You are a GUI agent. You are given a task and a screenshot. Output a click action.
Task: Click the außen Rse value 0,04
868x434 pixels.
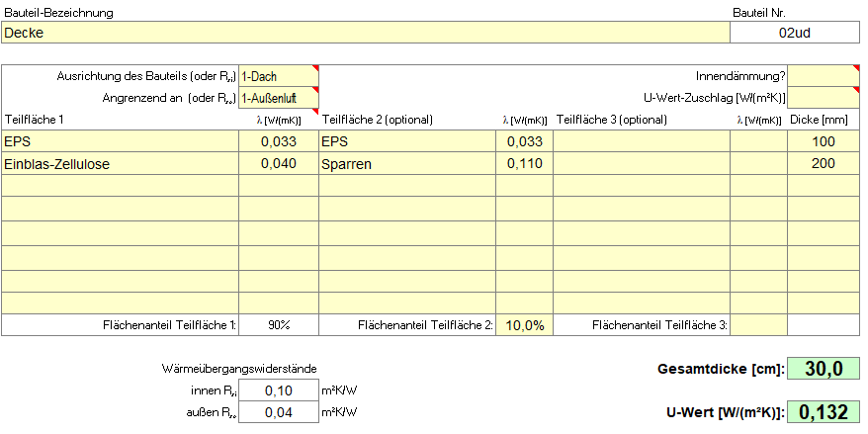(280, 412)
